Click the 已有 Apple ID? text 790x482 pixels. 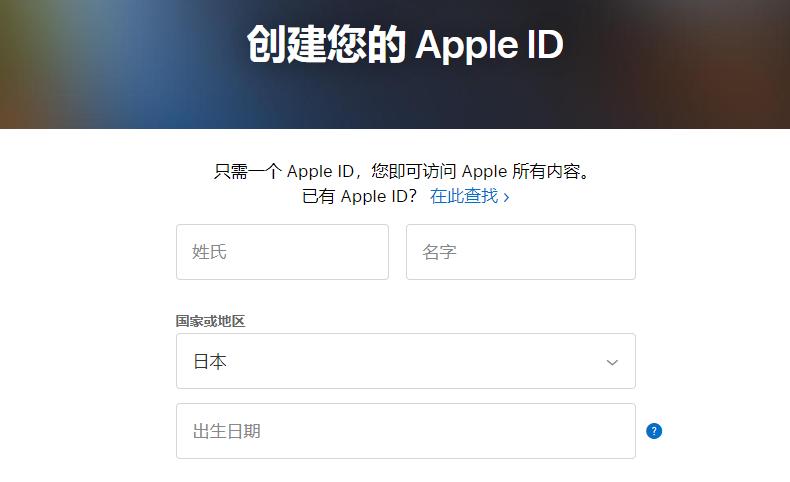(359, 196)
